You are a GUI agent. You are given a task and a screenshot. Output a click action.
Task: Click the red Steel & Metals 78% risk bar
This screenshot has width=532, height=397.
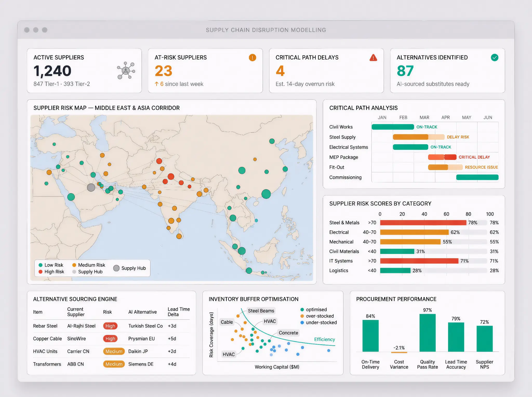point(423,223)
